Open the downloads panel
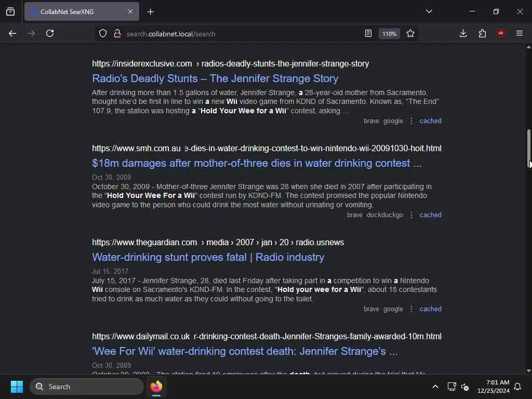 (x=463, y=33)
